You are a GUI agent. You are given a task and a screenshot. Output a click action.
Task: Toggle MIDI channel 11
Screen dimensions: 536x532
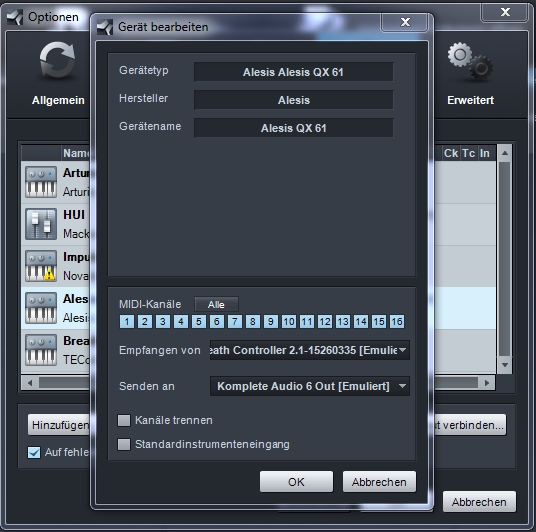click(307, 321)
